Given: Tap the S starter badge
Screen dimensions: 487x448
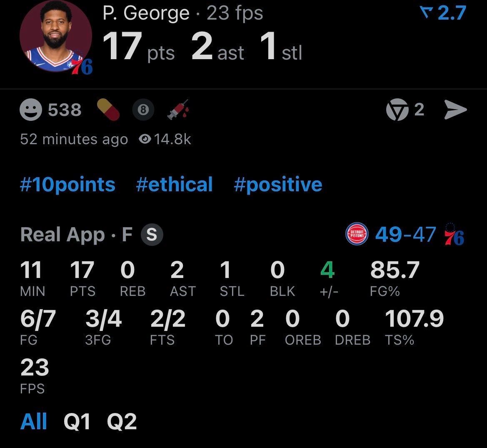Looking at the screenshot, I should (152, 235).
